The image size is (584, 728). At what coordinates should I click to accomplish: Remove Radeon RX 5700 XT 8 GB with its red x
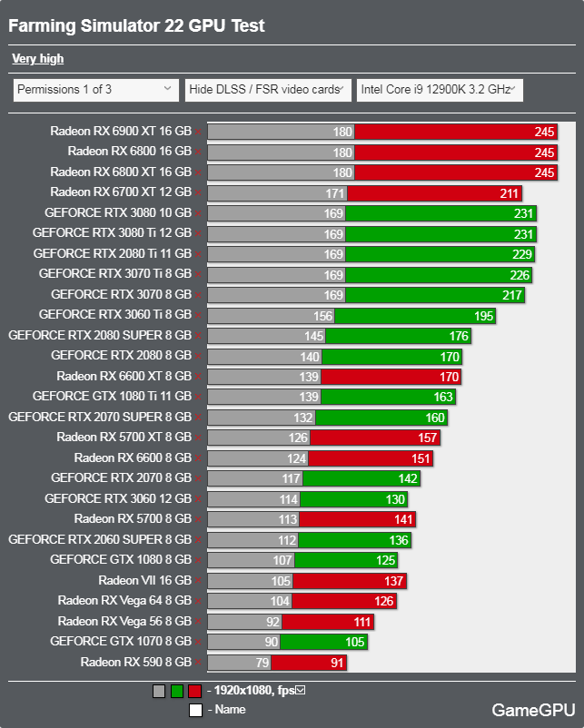198,438
